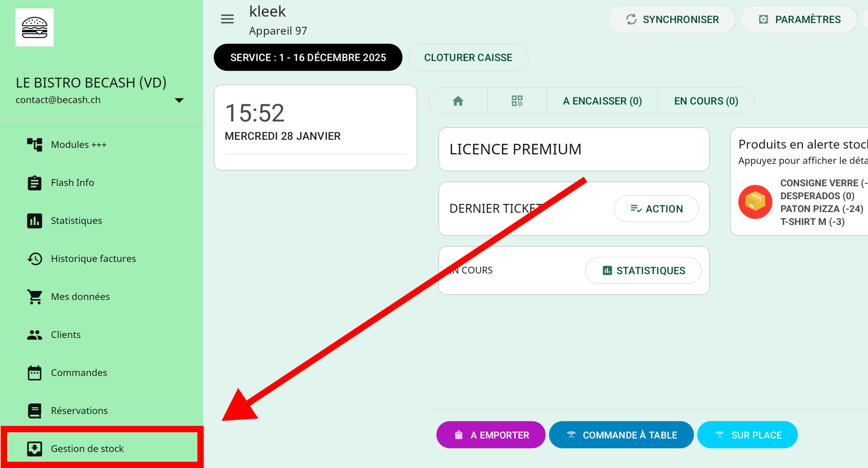This screenshot has width=868, height=468.
Task: Click the Historique factures history icon
Action: tap(34, 259)
